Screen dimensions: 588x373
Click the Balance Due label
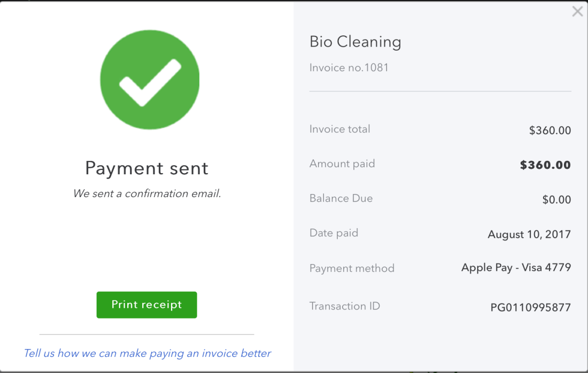pos(341,198)
